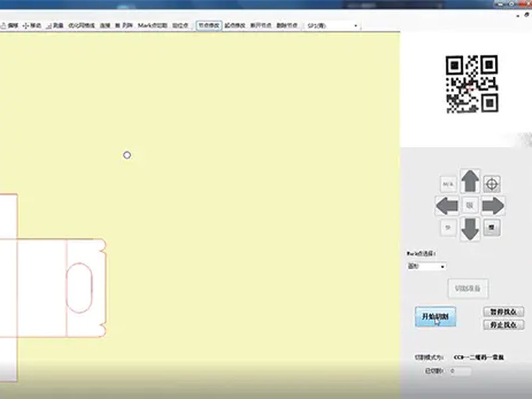532x399 pixels.
Task: Click the 定位点 locating point toolbar item
Action: [180, 25]
